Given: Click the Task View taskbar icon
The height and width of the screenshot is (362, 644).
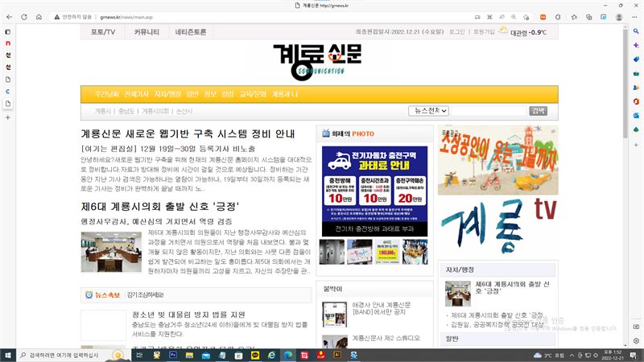Looking at the screenshot, I should tap(139, 355).
